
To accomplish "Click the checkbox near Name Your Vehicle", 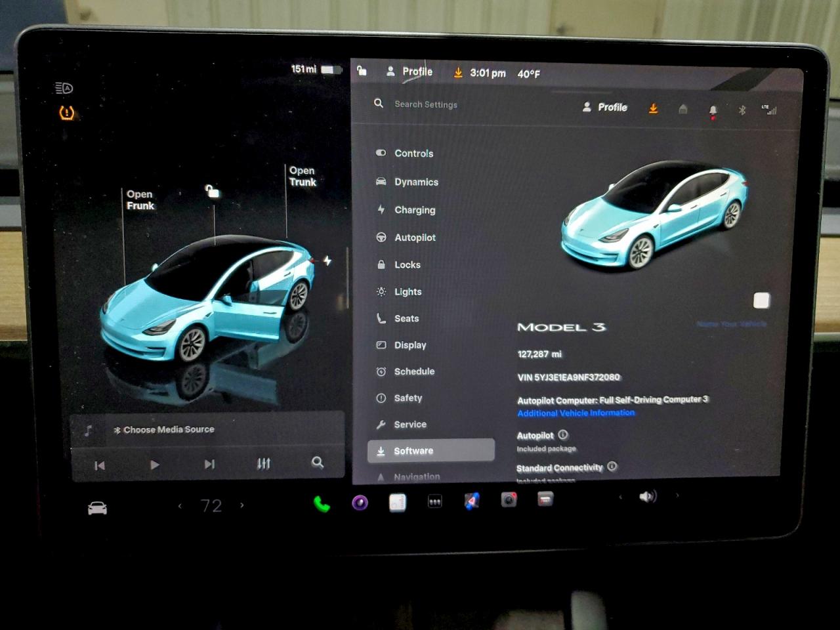I will click(761, 300).
